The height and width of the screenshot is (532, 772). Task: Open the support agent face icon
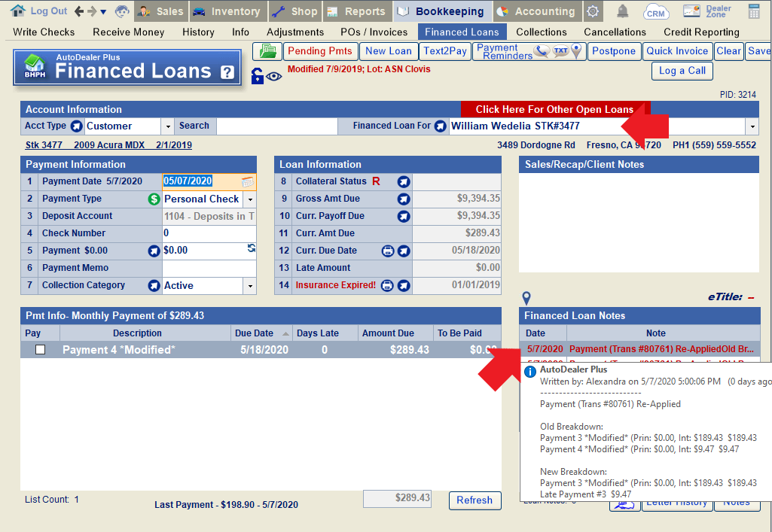pyautogui.click(x=121, y=11)
